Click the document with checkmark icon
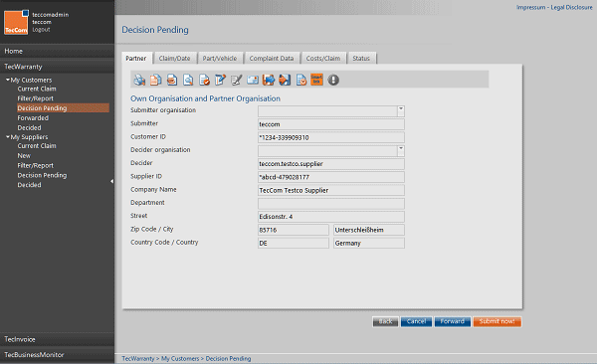Screen dimensions: 597x364 pos(204,80)
